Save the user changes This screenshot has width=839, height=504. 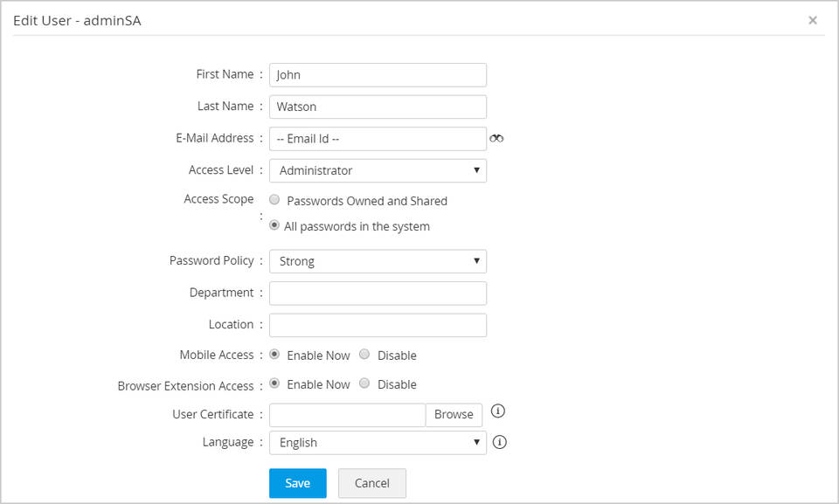297,483
